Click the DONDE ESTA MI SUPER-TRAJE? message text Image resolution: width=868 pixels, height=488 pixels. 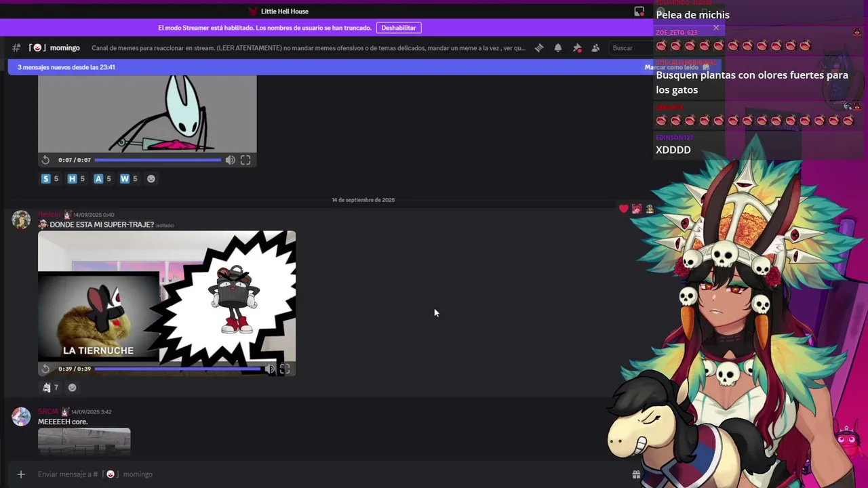click(x=102, y=224)
